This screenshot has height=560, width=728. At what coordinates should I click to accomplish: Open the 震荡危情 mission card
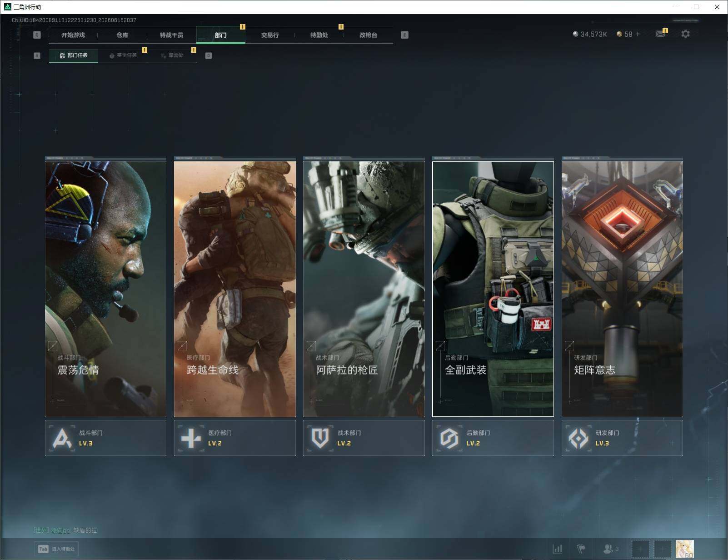(x=105, y=289)
